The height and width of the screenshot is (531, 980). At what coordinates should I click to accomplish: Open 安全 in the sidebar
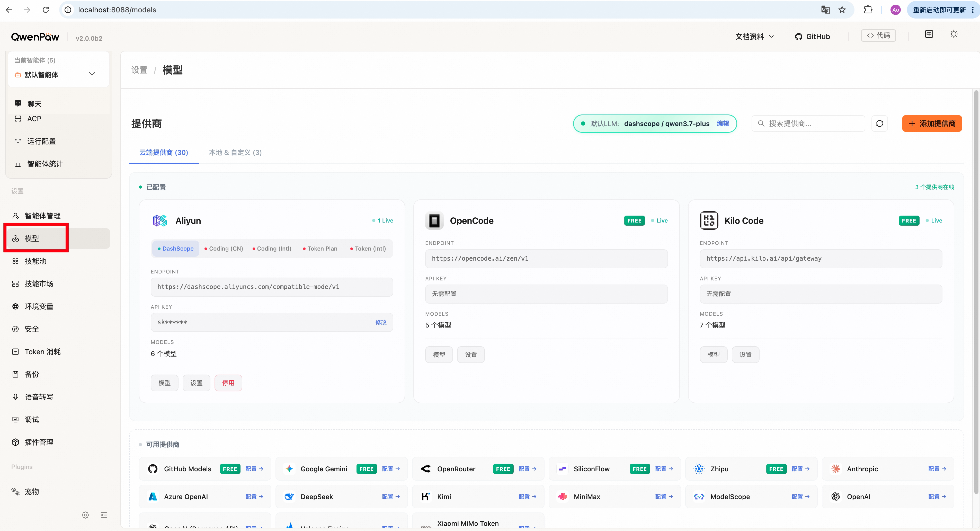pyautogui.click(x=59, y=329)
